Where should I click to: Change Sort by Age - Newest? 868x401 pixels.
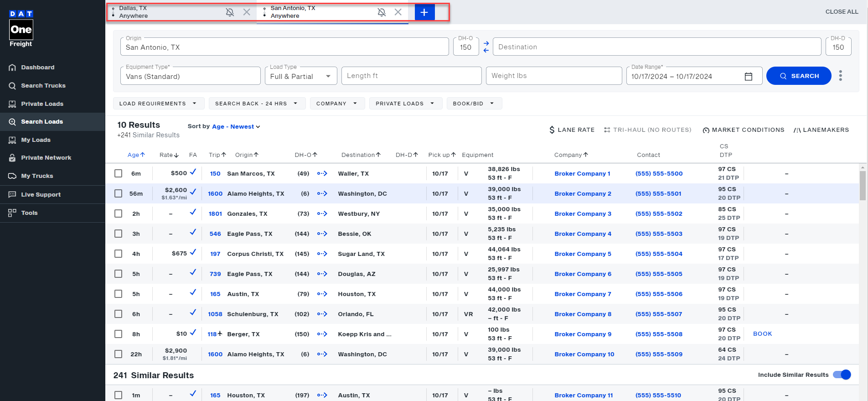[x=236, y=127]
